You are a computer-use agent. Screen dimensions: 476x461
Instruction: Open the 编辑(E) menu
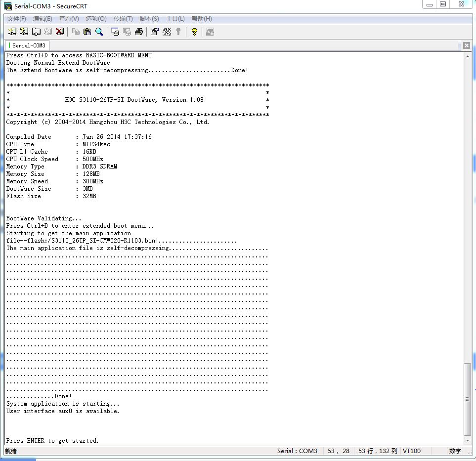point(43,19)
